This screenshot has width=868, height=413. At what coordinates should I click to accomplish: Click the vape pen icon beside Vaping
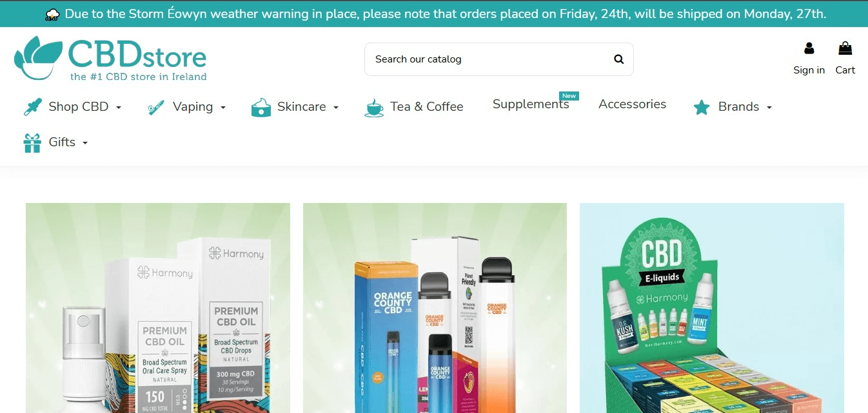pyautogui.click(x=155, y=108)
